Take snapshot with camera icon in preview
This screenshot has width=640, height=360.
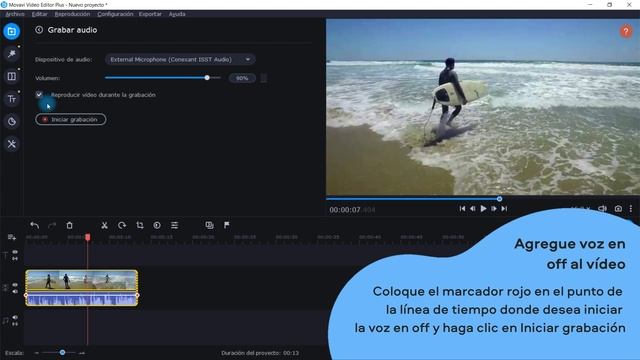(618, 209)
